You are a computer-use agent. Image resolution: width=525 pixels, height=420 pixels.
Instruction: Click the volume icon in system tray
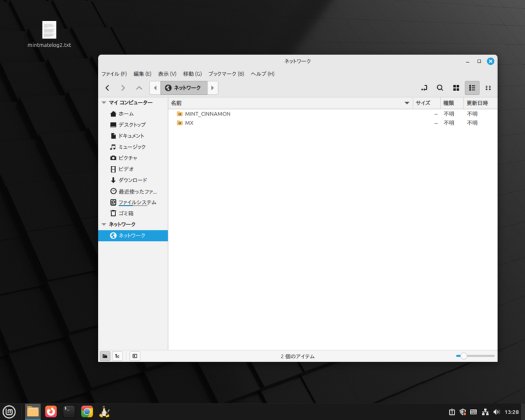(x=496, y=412)
